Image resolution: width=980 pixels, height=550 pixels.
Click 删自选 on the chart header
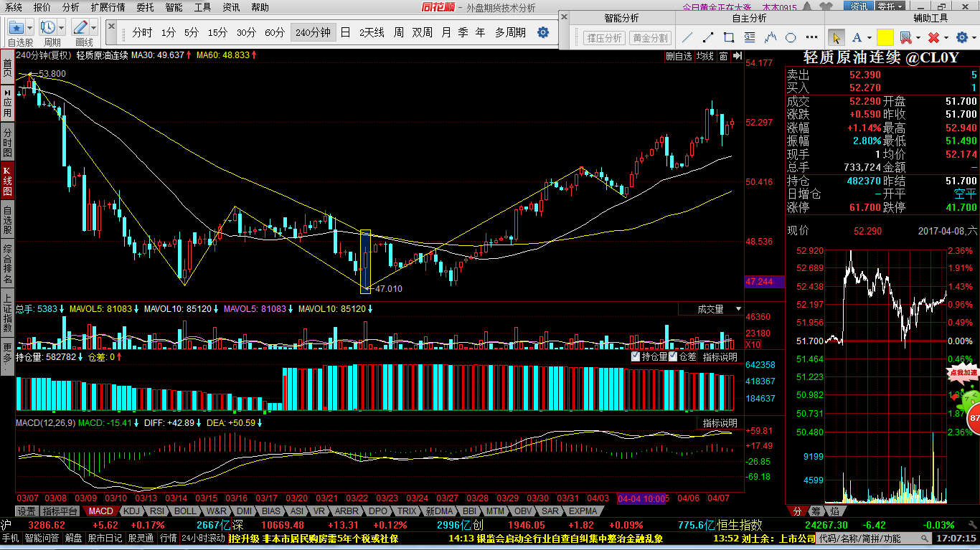click(x=679, y=55)
